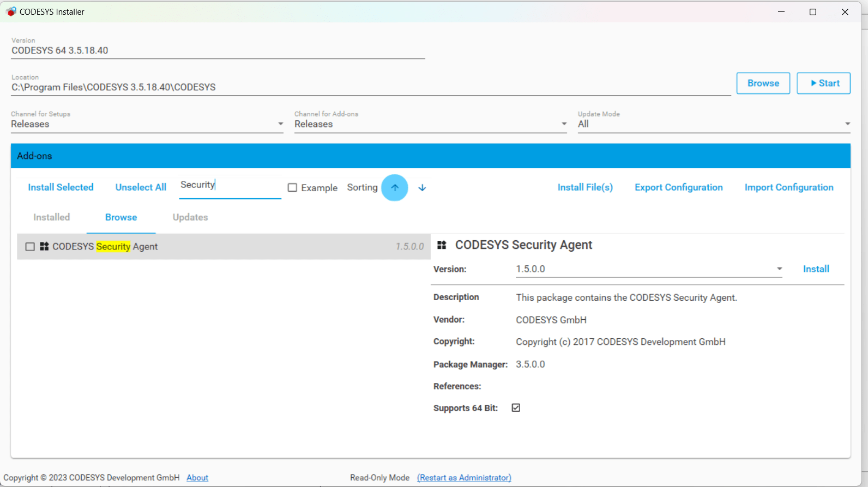Click the vendor value CODESYS GmbH

click(x=551, y=320)
